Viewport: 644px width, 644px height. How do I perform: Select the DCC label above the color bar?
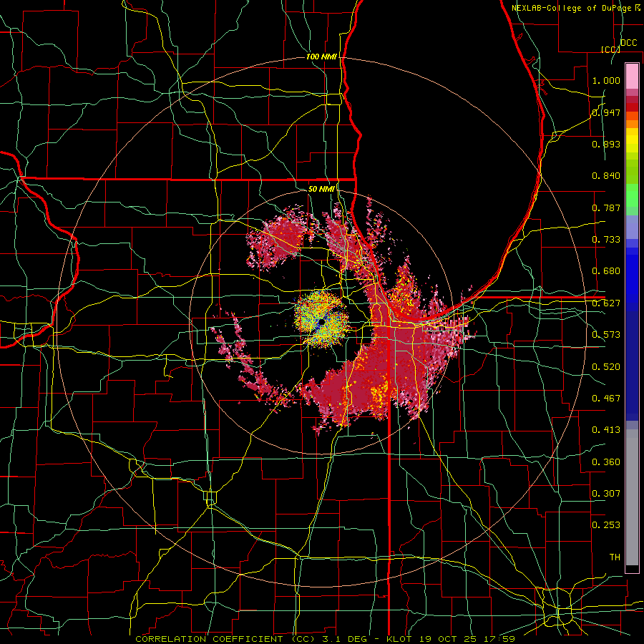tap(628, 43)
